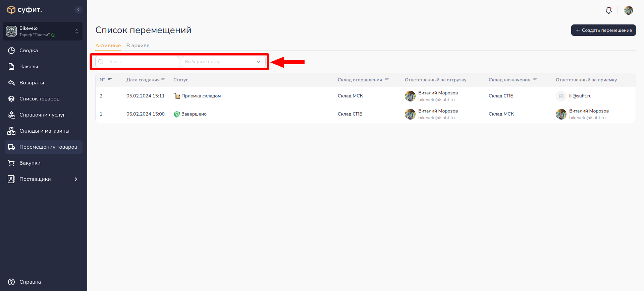Screen dimensions: 644x291
Task: Collapse the sidebar with the chevron button
Action: pyautogui.click(x=78, y=10)
